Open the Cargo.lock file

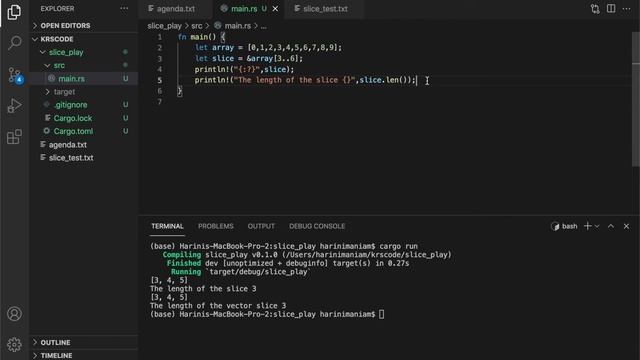pos(84,118)
